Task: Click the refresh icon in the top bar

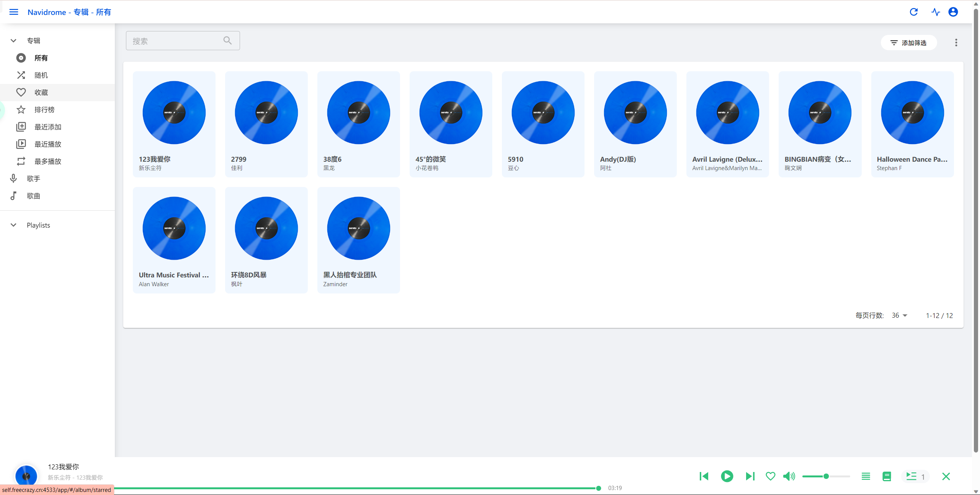Action: pyautogui.click(x=914, y=12)
